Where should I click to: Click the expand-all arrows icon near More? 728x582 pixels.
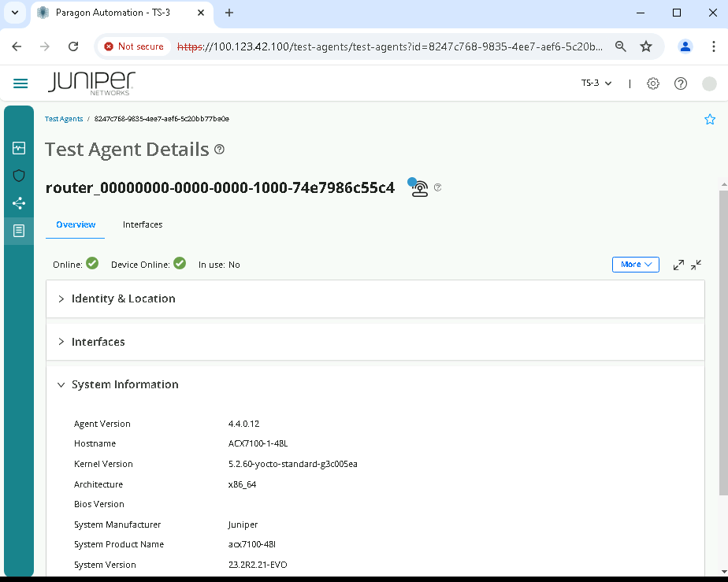click(678, 265)
